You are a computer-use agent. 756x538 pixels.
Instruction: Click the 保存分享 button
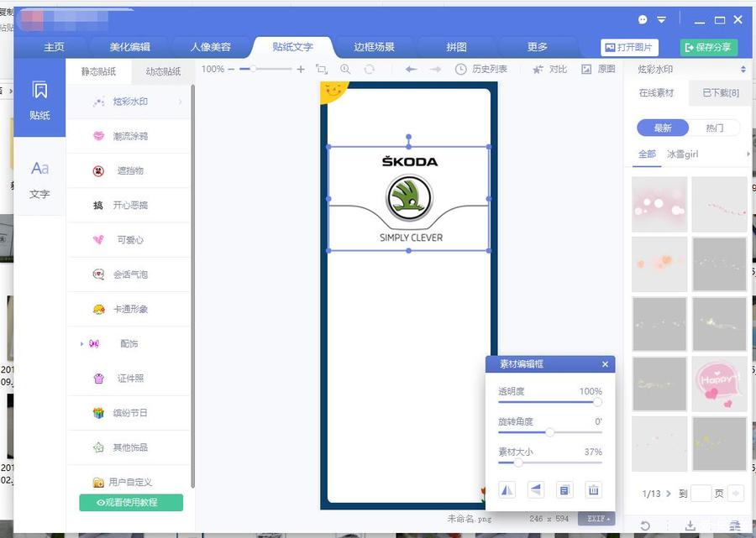(709, 47)
